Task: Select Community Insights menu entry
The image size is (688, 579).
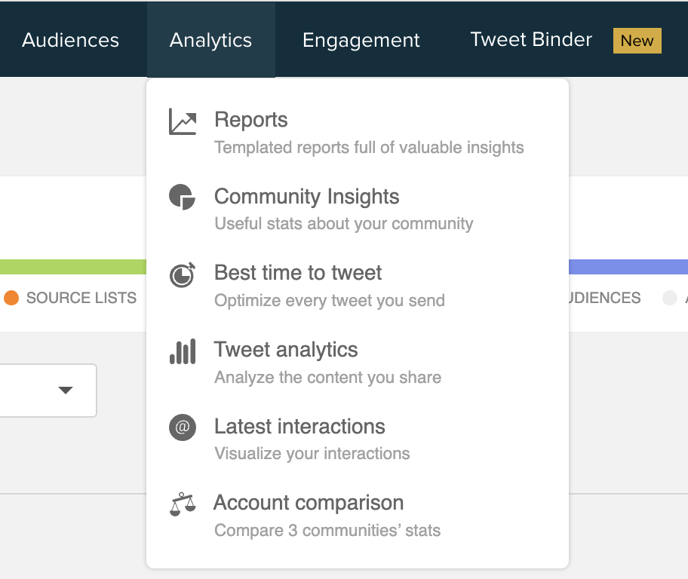Action: pyautogui.click(x=307, y=196)
